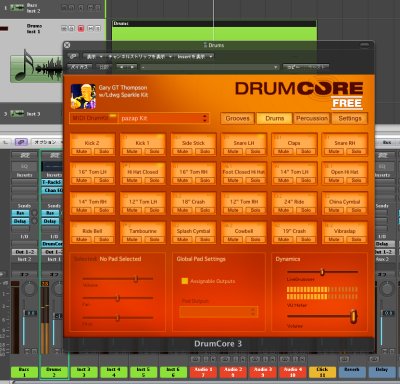The image size is (400, 384).
Task: Open the Insert display dropdown
Action: coord(194,57)
